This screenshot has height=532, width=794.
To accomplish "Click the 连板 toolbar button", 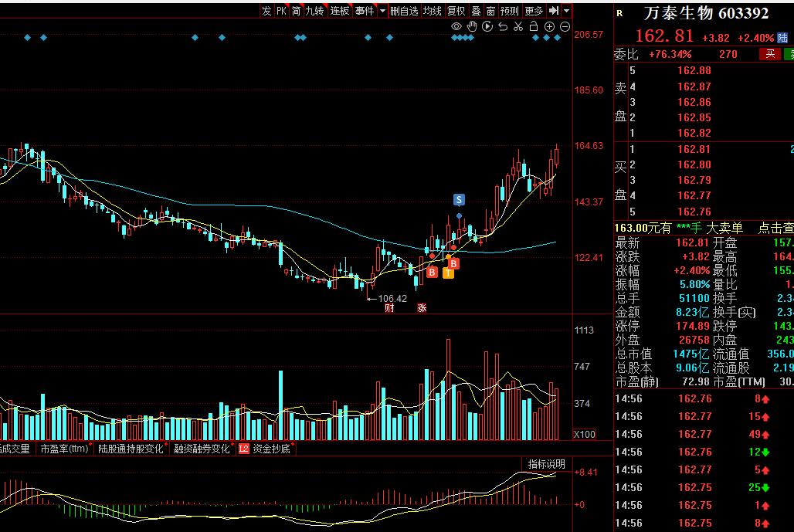I will (340, 11).
